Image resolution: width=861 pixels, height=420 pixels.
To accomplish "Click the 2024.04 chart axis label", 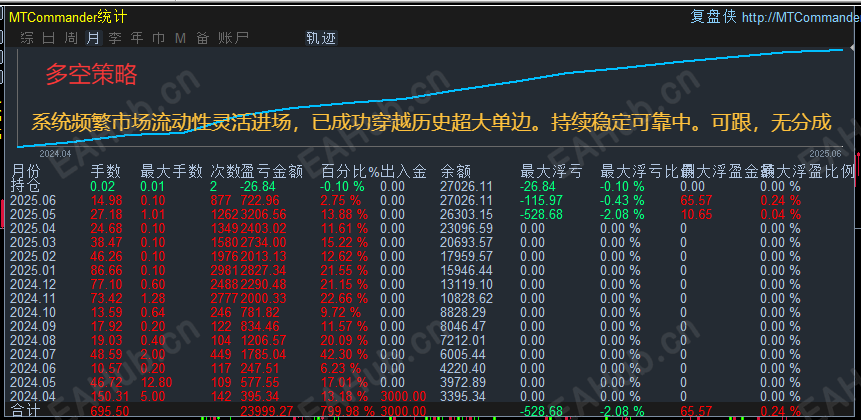I will tap(55, 154).
